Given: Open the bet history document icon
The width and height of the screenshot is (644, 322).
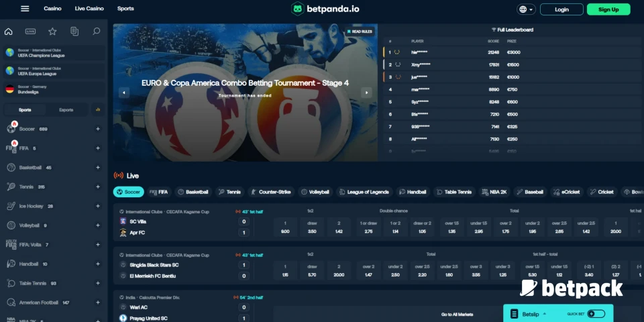Looking at the screenshot, I should coord(74,32).
